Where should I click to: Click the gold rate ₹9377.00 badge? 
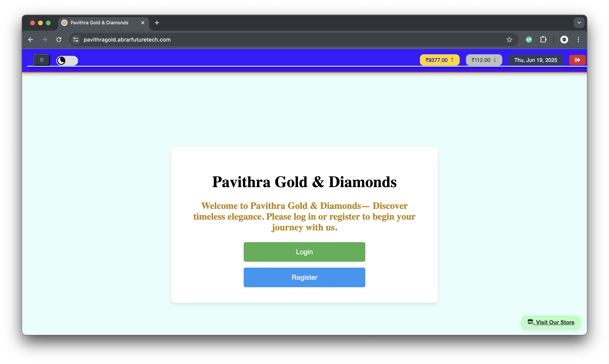point(439,60)
